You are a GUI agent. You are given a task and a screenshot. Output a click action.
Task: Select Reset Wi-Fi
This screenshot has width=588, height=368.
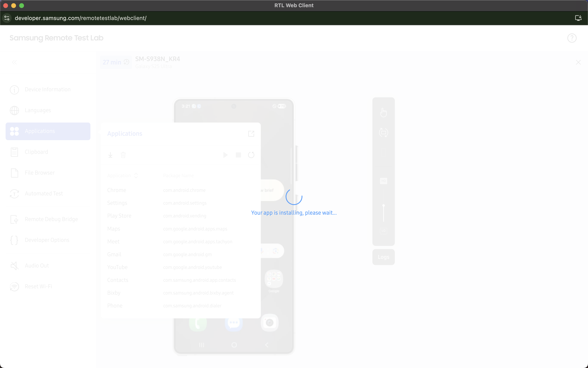point(48,287)
